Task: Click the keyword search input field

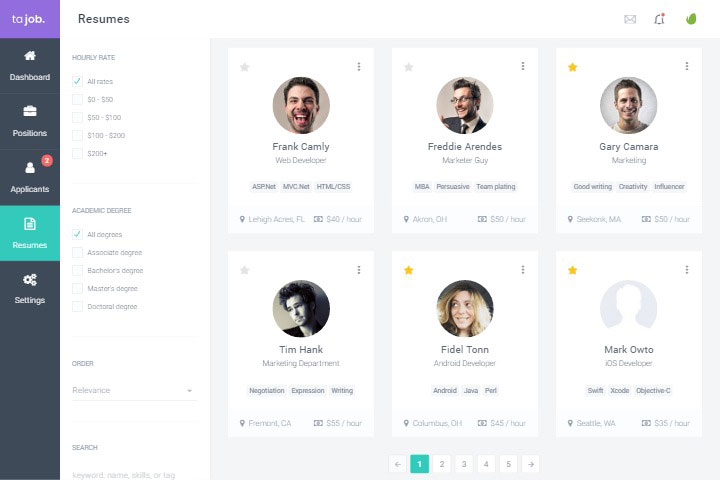Action: (134, 473)
